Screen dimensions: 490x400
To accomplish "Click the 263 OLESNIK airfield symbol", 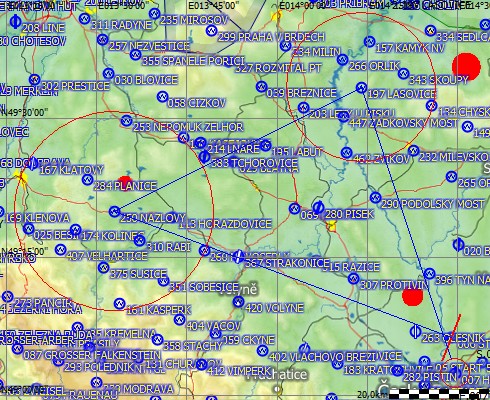I will tap(415, 332).
